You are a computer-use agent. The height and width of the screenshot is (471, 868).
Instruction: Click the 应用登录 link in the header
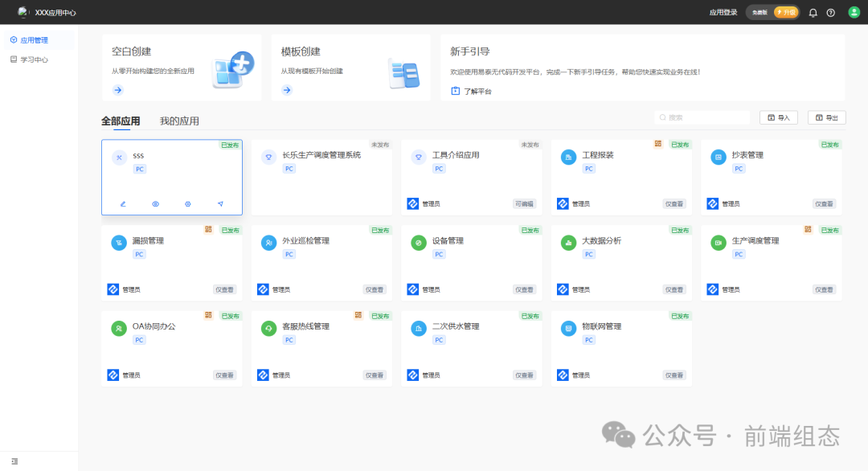coord(723,12)
